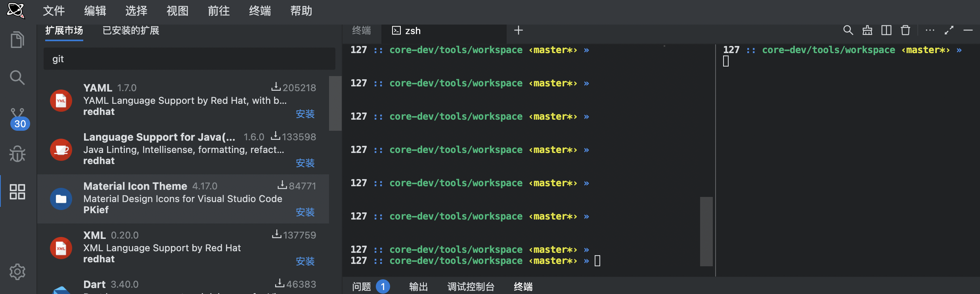Open the 选择 menu
This screenshot has width=980, height=294.
136,11
